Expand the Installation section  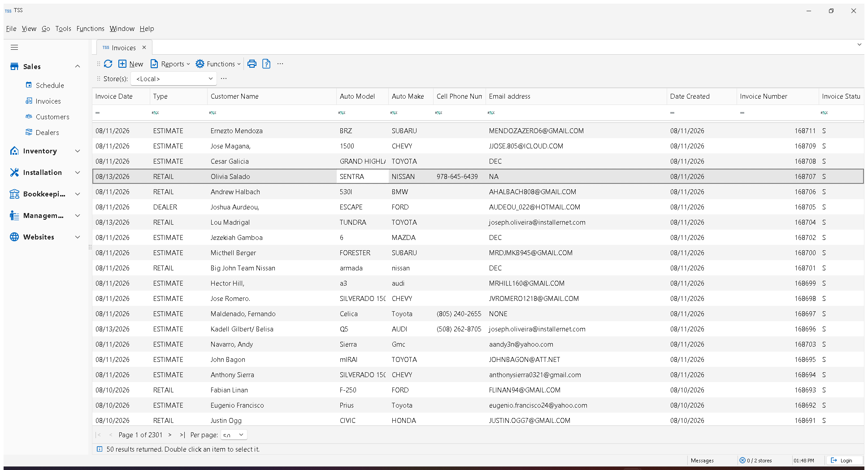pos(78,172)
